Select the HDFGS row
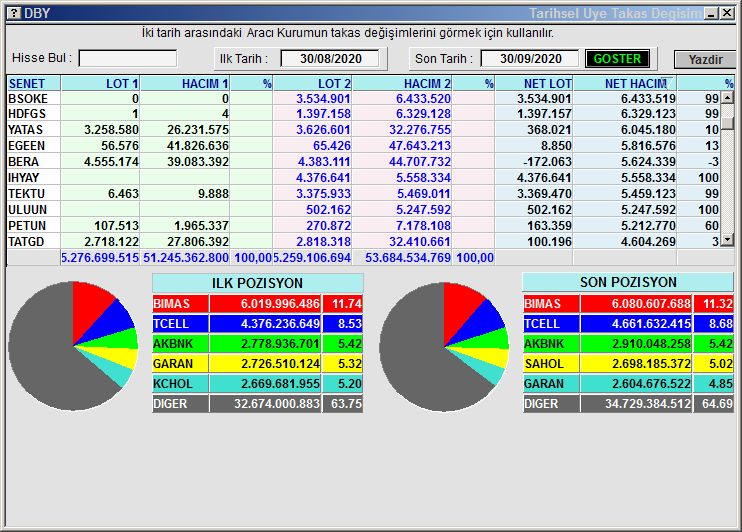 363,114
